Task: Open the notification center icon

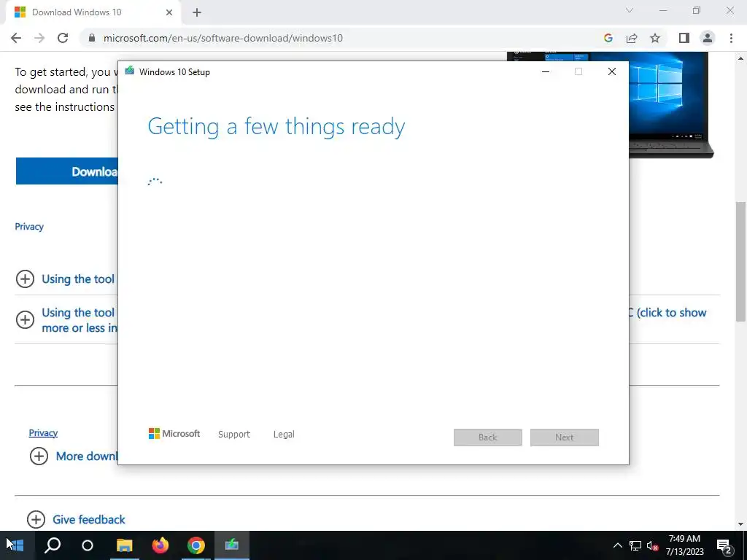Action: click(x=724, y=545)
